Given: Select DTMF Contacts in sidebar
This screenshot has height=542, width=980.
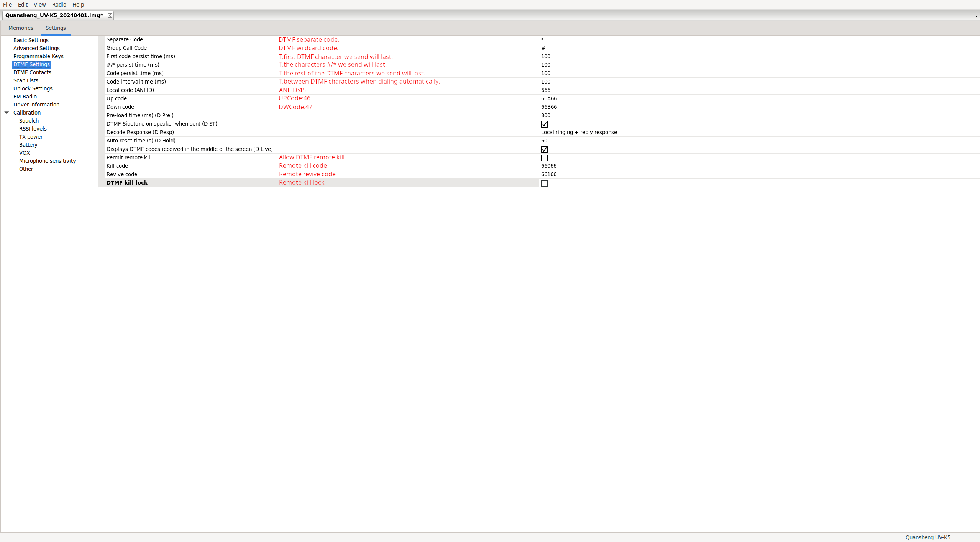Looking at the screenshot, I should [x=32, y=72].
